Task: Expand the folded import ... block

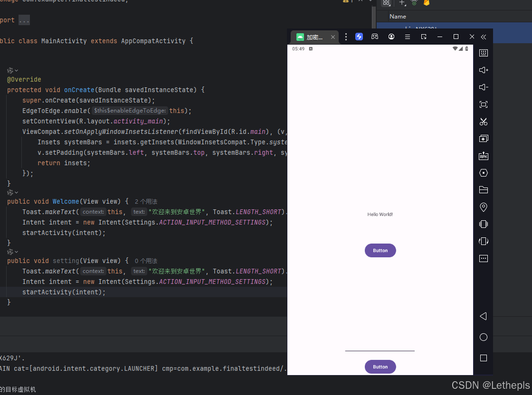Action: coord(24,20)
